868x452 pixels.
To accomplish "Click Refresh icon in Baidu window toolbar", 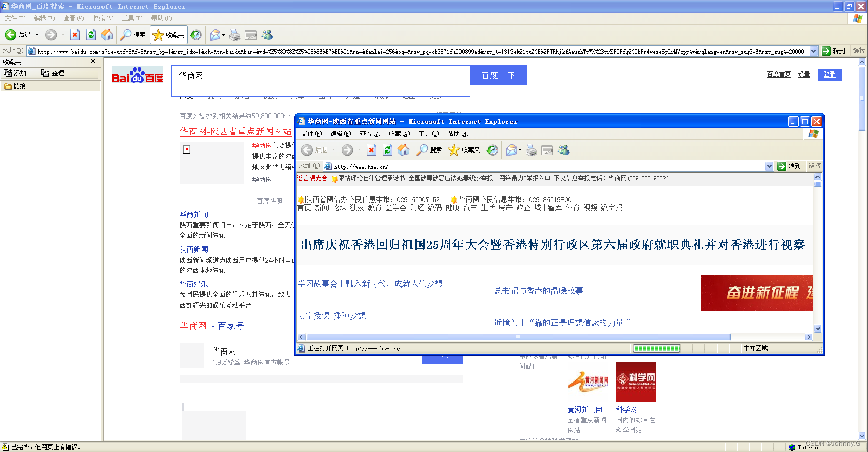I will point(91,35).
